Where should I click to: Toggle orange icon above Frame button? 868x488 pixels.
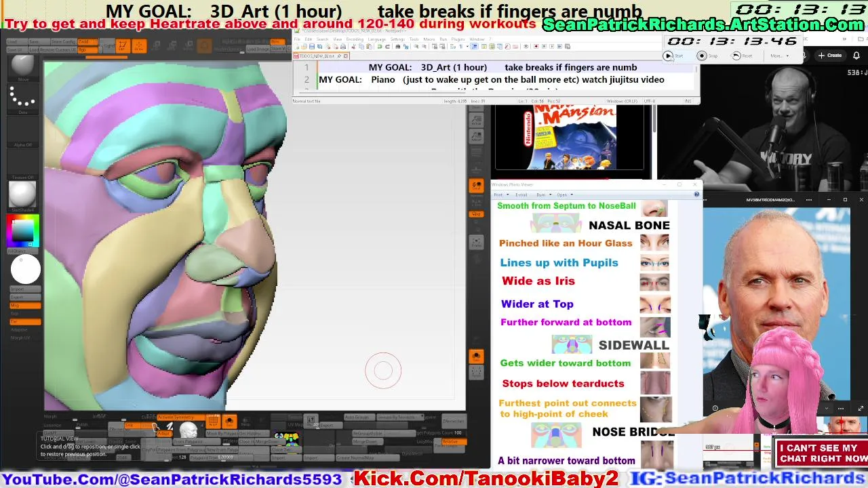477,213
